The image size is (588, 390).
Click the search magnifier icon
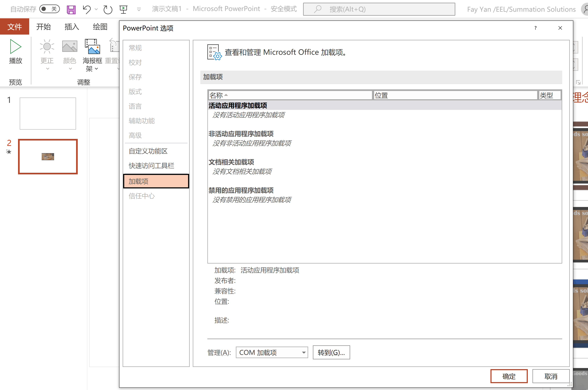point(318,9)
